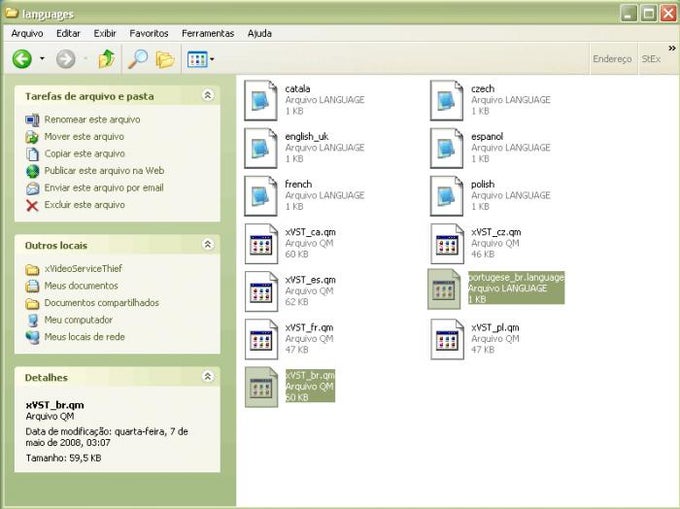Open the Exibir menu
The height and width of the screenshot is (509, 680).
(105, 33)
